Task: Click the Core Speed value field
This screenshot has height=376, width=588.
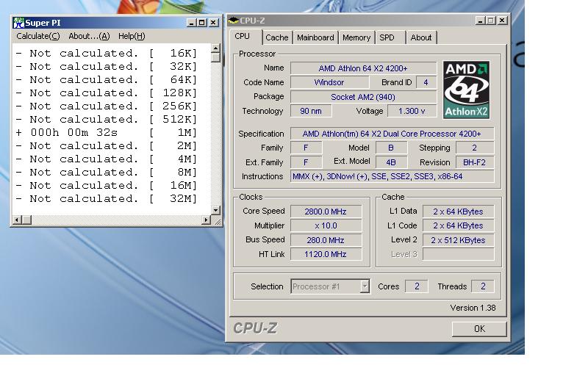Action: pyautogui.click(x=326, y=211)
